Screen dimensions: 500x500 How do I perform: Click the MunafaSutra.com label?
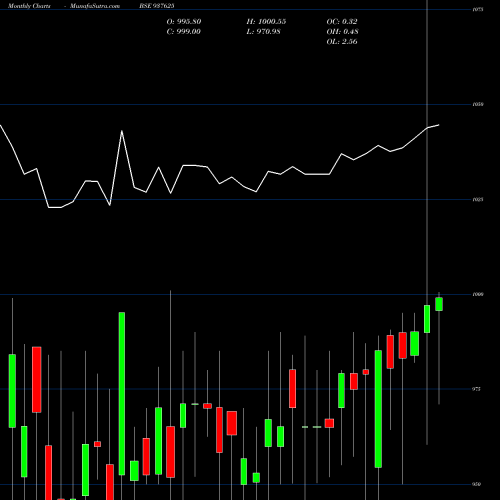[95, 6]
